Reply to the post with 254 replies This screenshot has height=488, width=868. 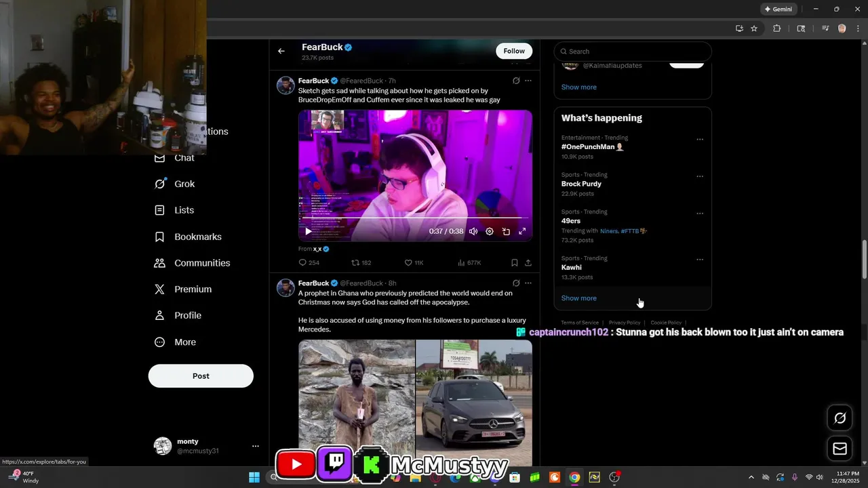(x=309, y=263)
